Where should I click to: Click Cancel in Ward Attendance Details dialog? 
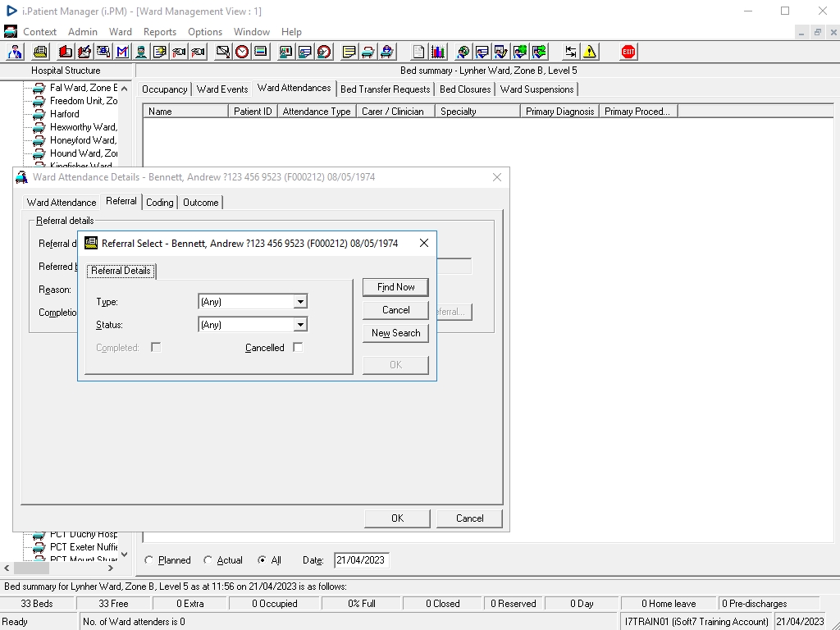[x=470, y=518]
